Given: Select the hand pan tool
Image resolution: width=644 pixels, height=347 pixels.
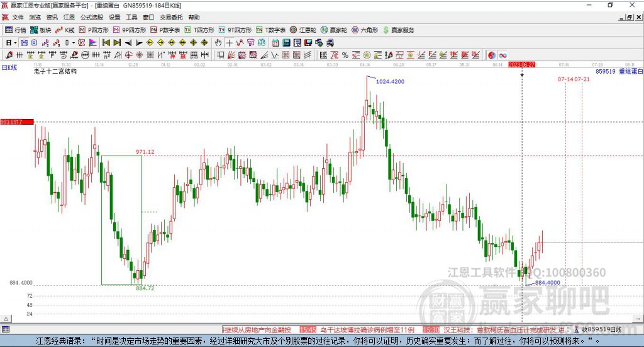Looking at the screenshot, I should [218, 43].
